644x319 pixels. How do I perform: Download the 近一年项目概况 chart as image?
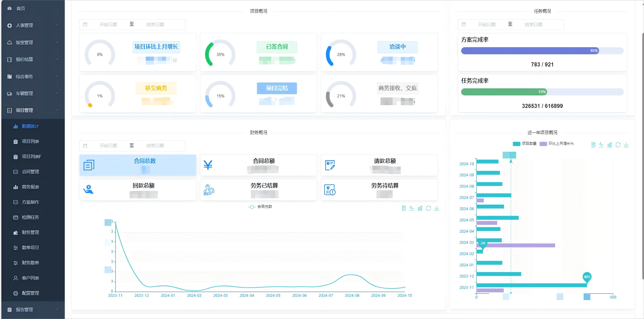(x=626, y=144)
